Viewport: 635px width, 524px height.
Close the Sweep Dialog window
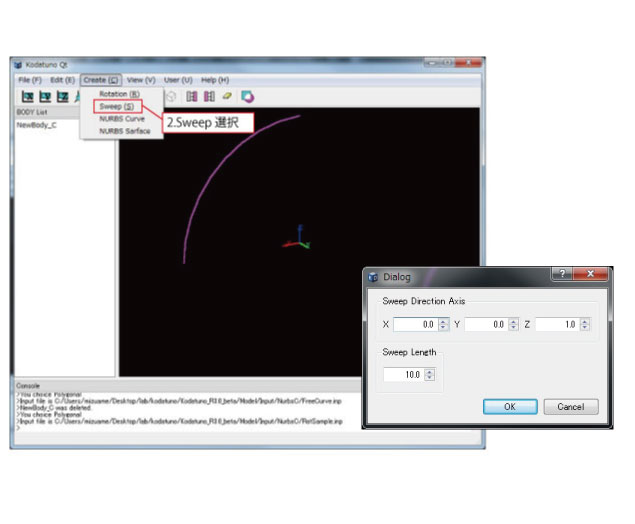click(x=590, y=273)
